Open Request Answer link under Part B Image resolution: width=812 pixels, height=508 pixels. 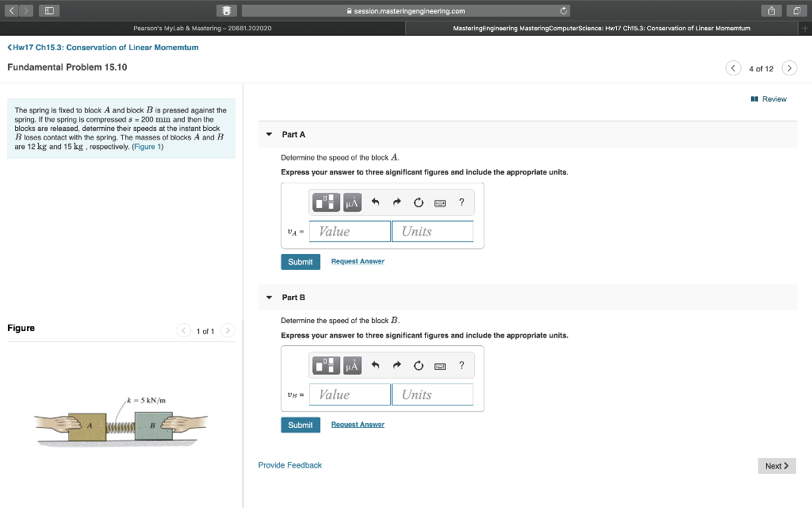357,424
